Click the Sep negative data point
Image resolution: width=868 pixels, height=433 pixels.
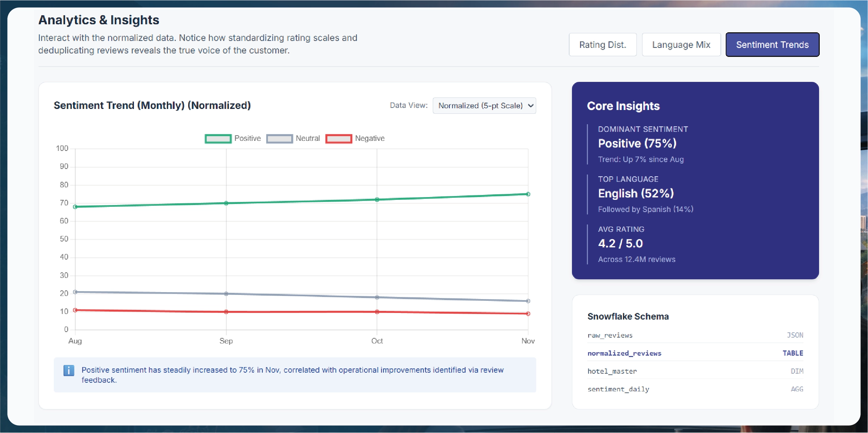click(226, 312)
